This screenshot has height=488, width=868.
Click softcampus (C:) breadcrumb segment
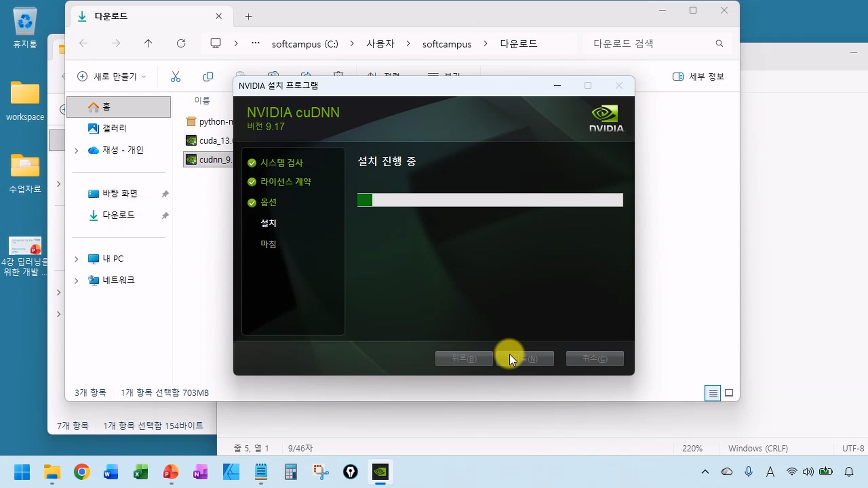click(x=305, y=44)
